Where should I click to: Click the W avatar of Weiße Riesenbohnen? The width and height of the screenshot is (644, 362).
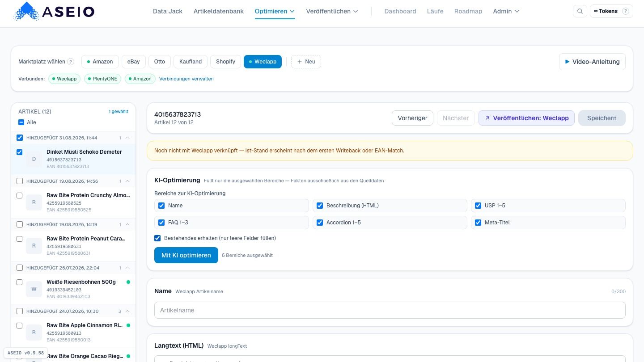pos(34,289)
